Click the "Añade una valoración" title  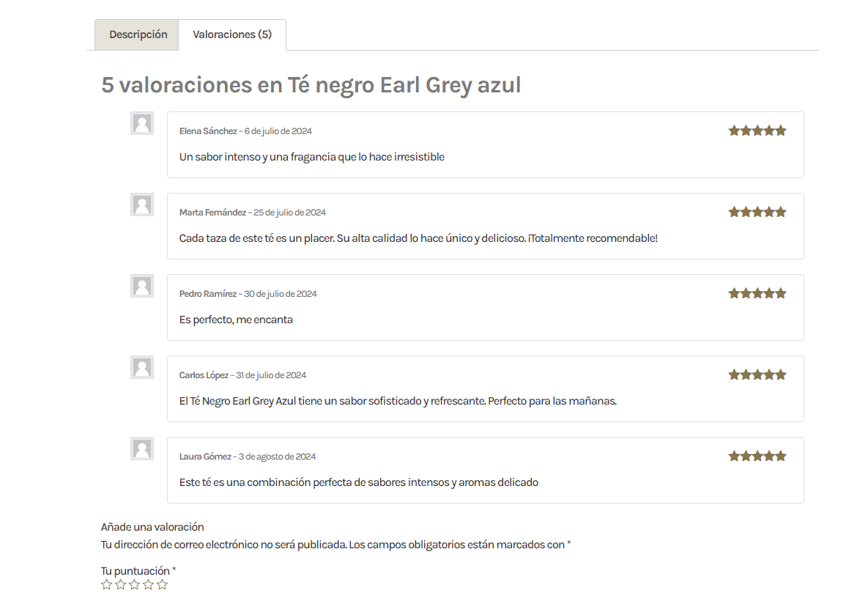point(152,527)
